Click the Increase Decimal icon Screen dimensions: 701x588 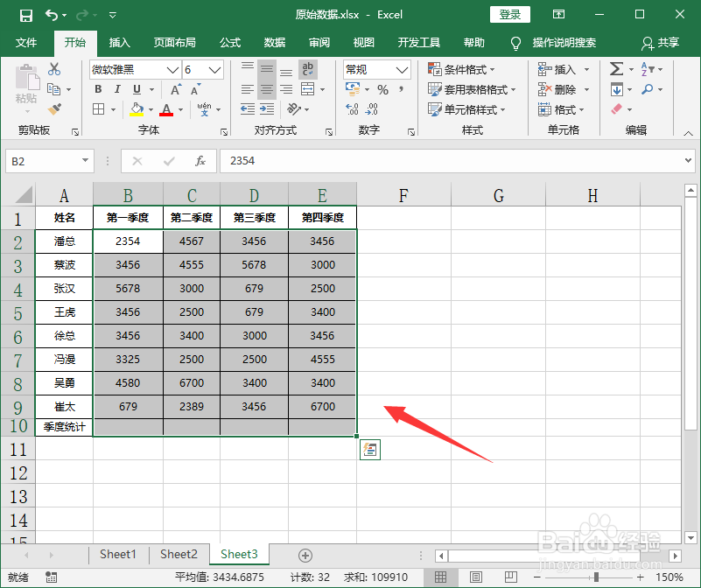point(352,109)
